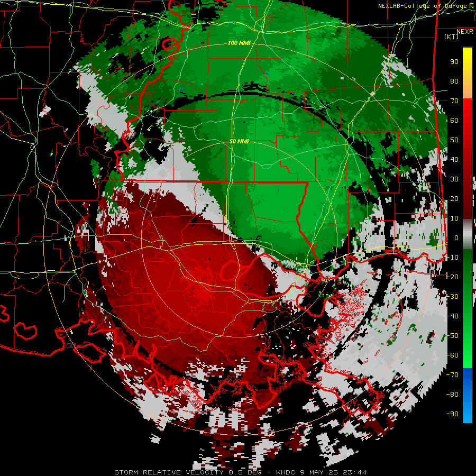This screenshot has height=476, width=476.
Task: Click the 0 value on velocity scale
Action: tap(456, 237)
